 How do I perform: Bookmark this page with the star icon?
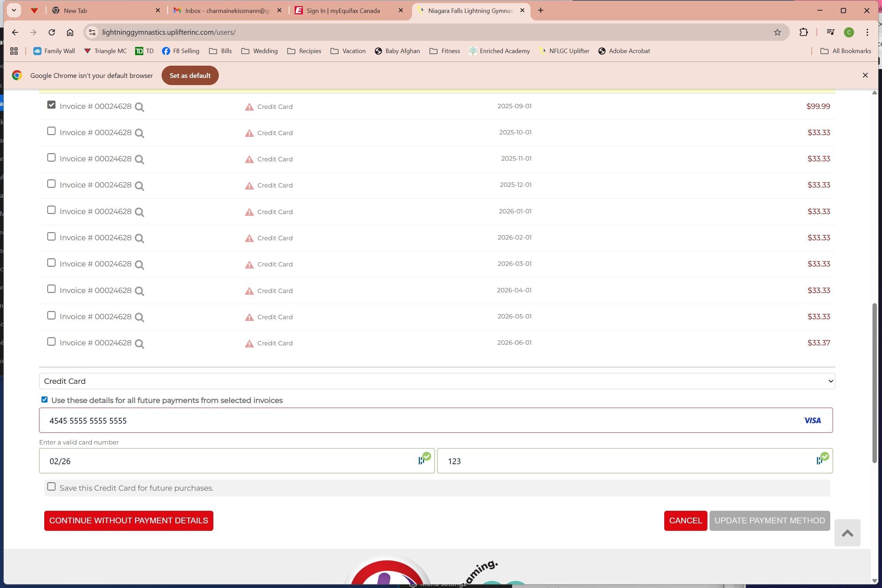click(x=777, y=32)
